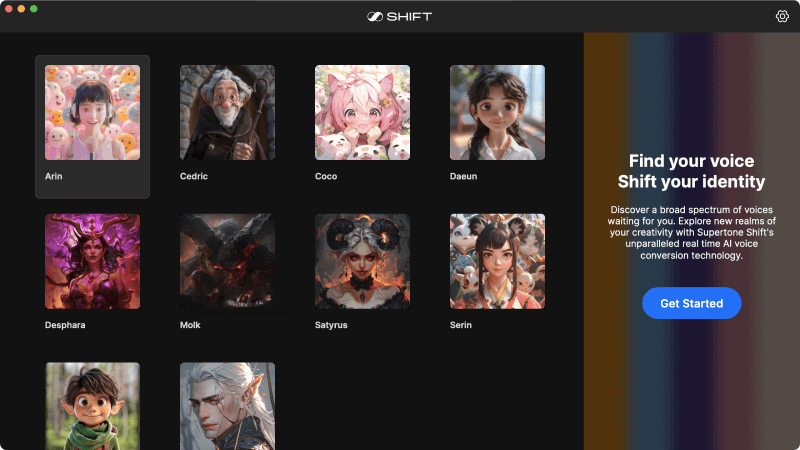This screenshot has width=800, height=450.
Task: Select the white-haired elf portrait
Action: [x=227, y=405]
